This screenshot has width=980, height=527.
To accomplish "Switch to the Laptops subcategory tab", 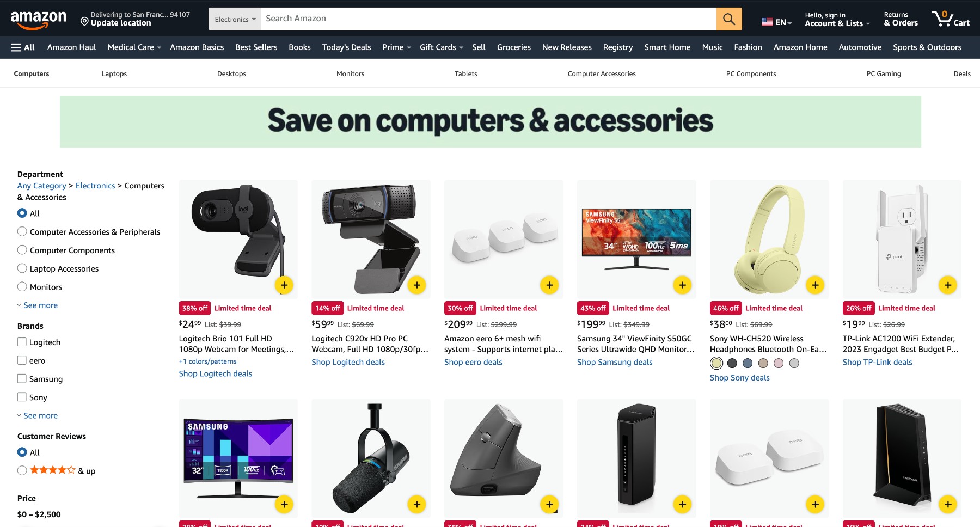I will (114, 73).
